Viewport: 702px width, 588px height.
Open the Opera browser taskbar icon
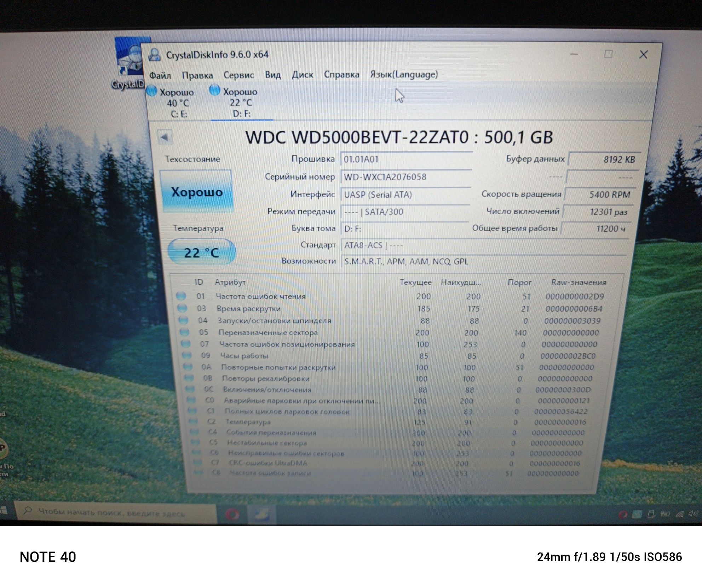pos(232,514)
